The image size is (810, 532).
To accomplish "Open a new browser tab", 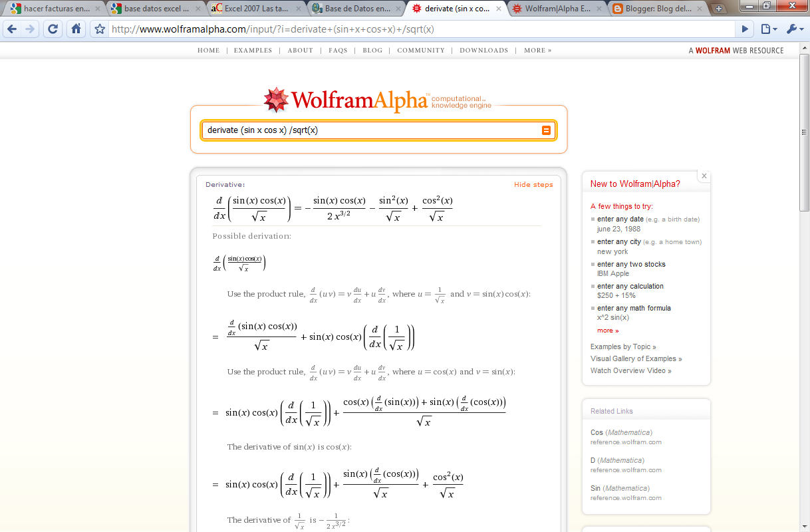I will click(x=719, y=9).
